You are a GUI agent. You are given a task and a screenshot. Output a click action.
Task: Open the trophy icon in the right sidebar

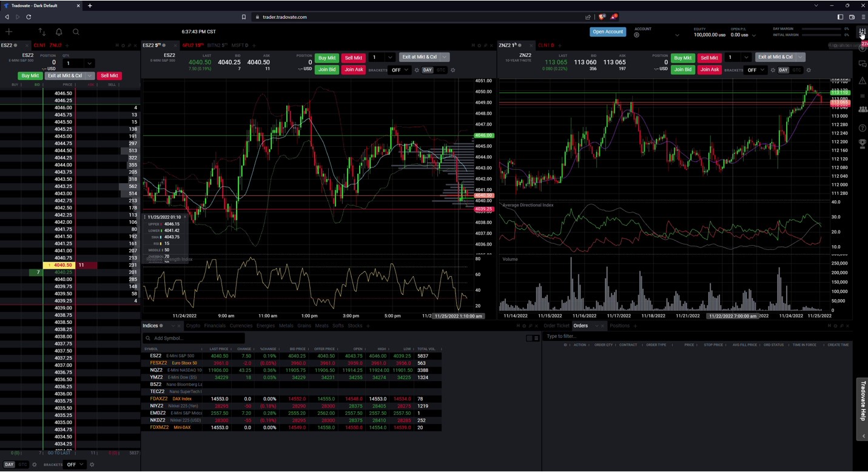[x=863, y=144]
